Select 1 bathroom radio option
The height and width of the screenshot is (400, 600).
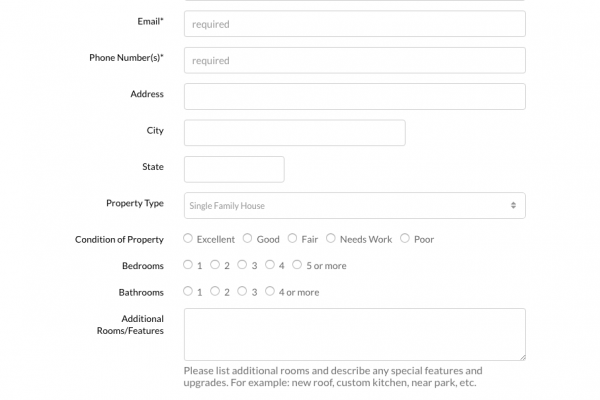click(x=188, y=292)
